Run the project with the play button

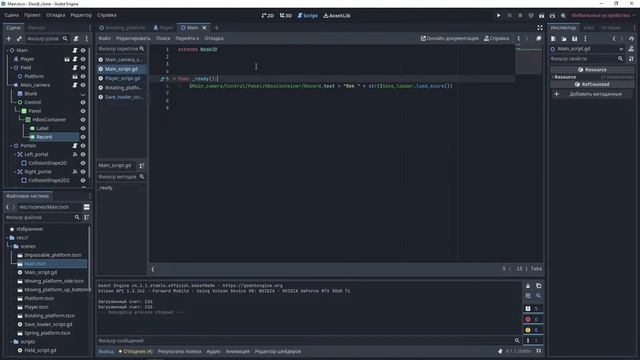pos(498,16)
